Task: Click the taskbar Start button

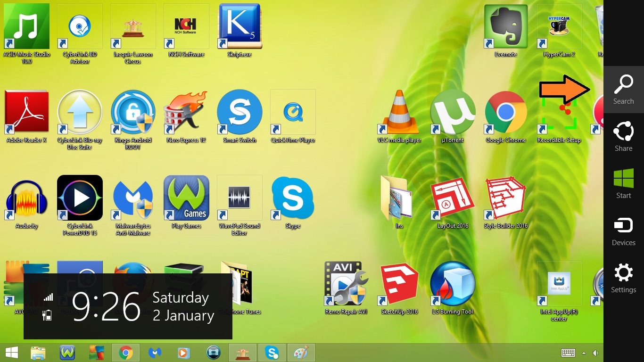Action: (x=11, y=353)
